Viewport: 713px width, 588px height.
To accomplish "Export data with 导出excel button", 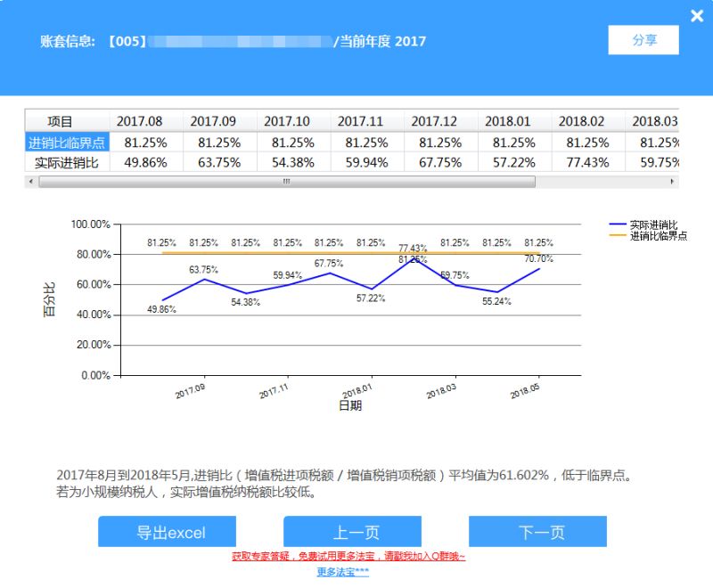I will 167,531.
